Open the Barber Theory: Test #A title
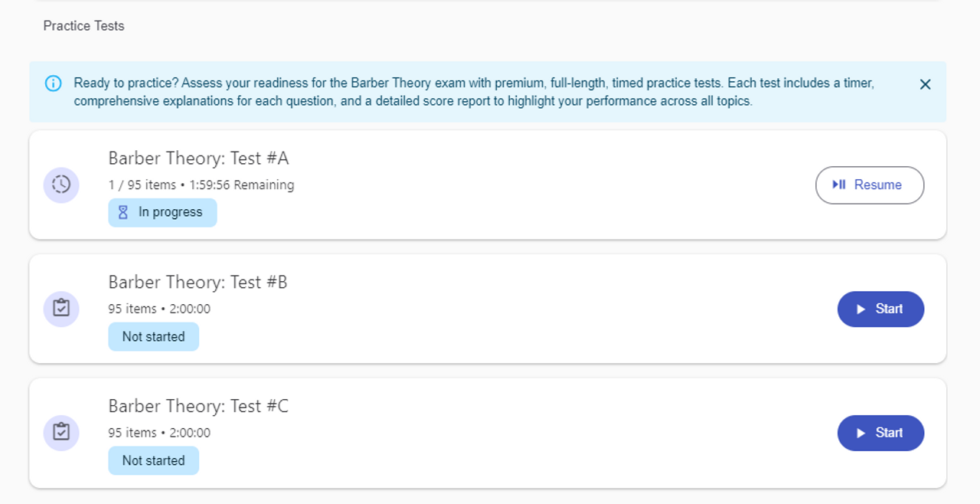The height and width of the screenshot is (504, 980). point(198,159)
